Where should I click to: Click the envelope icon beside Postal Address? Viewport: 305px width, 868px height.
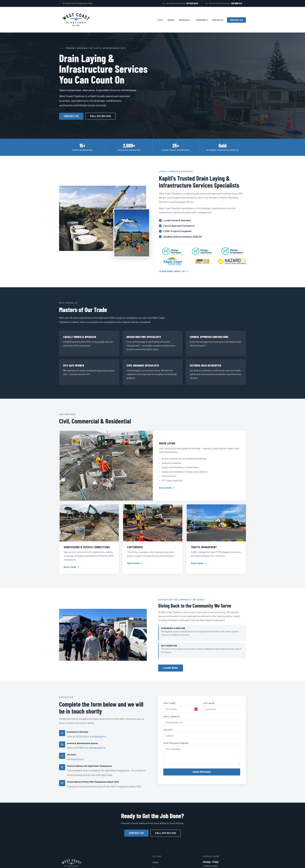pos(62,783)
